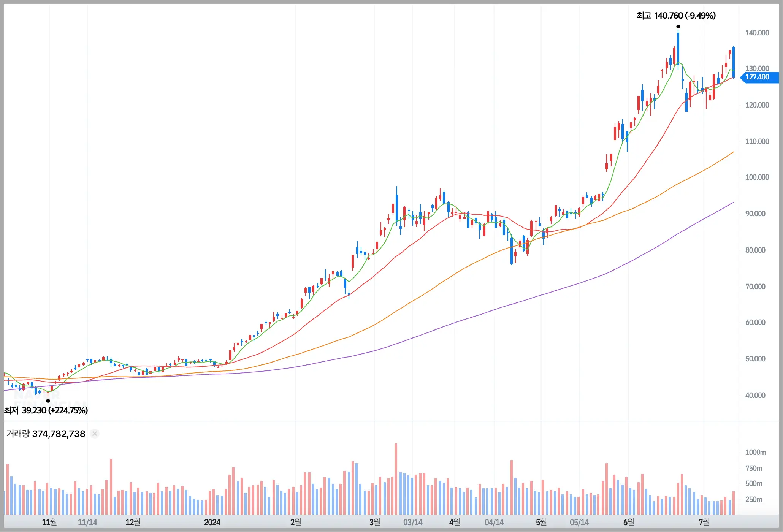This screenshot has width=783, height=532.
Task: Click the 250m volume axis label
Action: 754,499
